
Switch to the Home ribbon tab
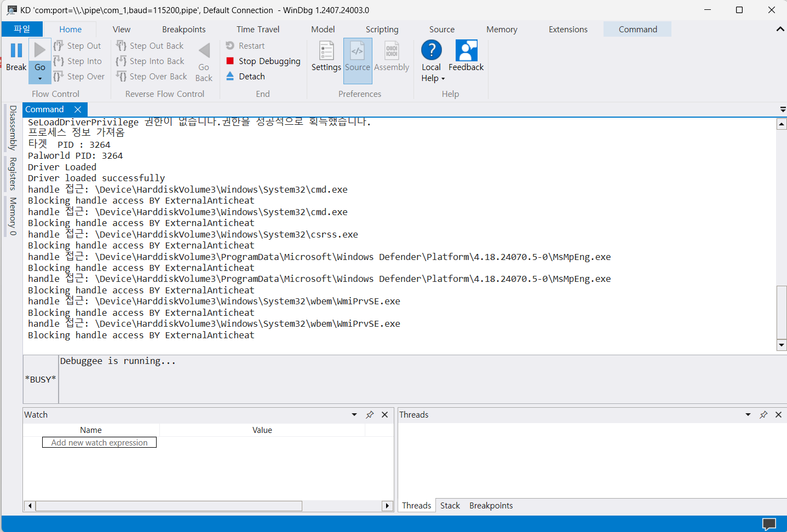pos(71,30)
